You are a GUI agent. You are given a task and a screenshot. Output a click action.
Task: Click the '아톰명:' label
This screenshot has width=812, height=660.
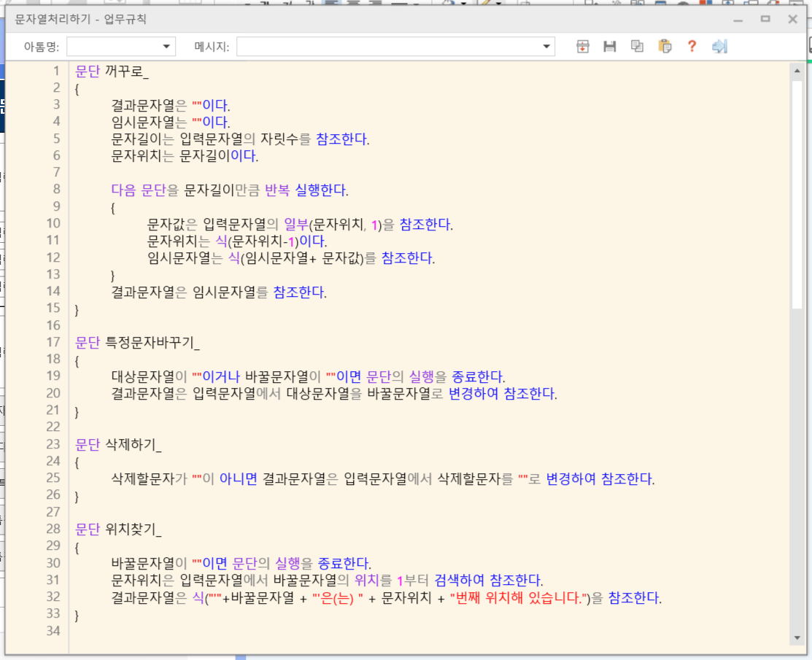tap(42, 47)
